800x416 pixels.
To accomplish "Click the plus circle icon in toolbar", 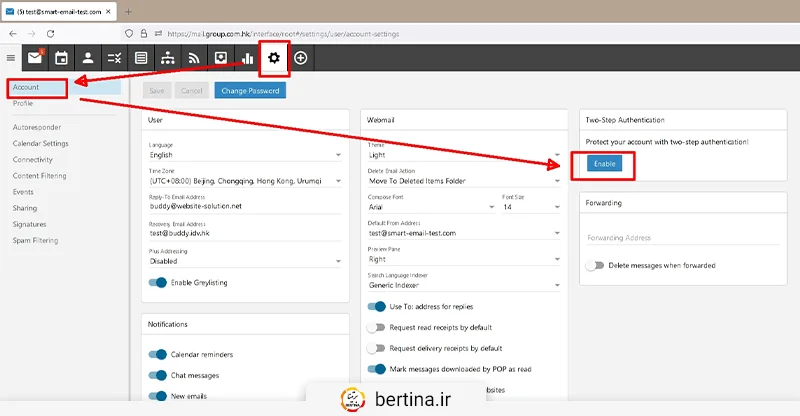I will pos(300,58).
